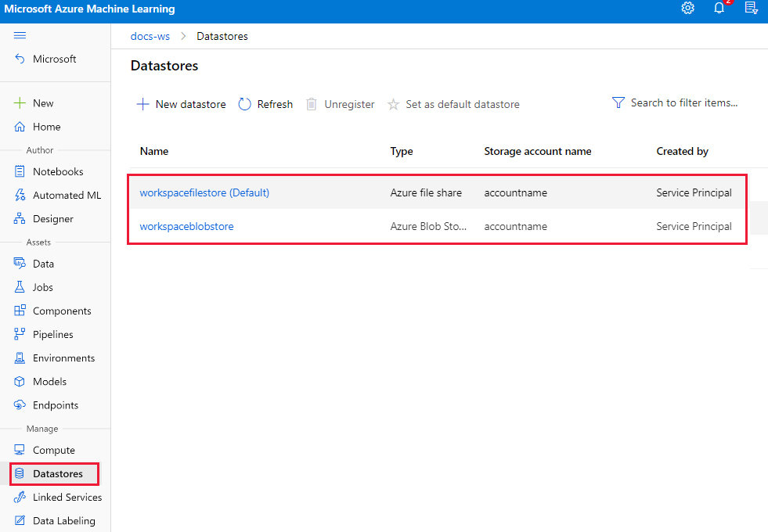Open Linked Services in Manage section
The image size is (768, 532).
(67, 497)
